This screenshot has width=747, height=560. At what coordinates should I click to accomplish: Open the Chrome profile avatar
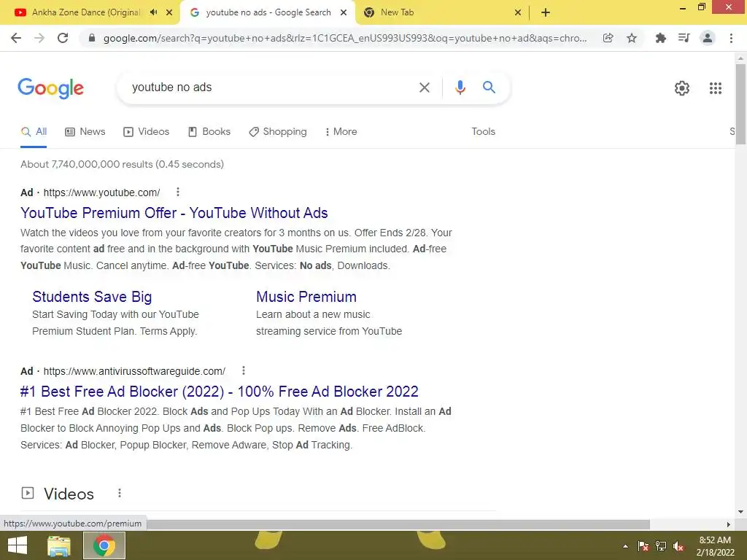tap(708, 38)
